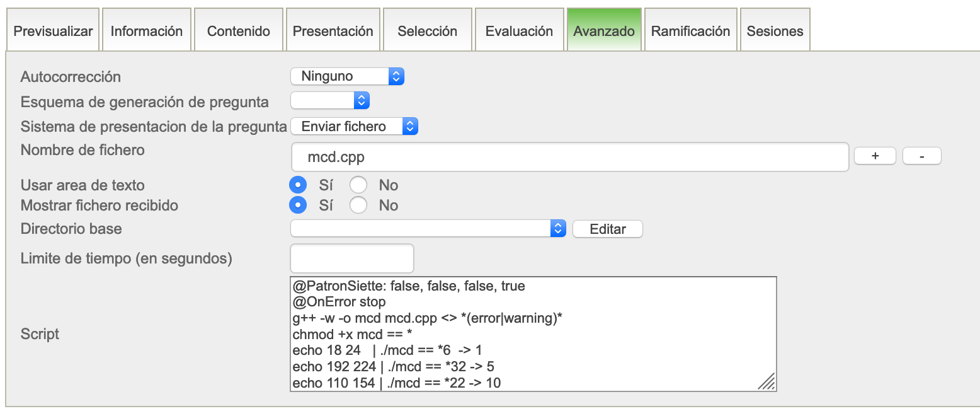Select the Selección tab

(x=428, y=31)
